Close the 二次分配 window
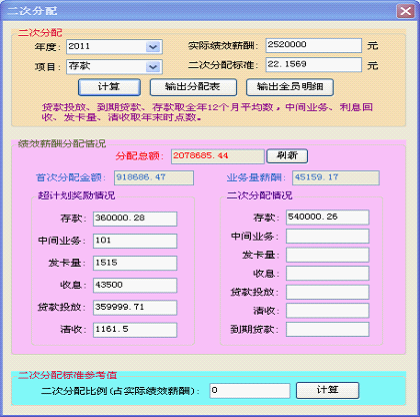 (x=405, y=11)
